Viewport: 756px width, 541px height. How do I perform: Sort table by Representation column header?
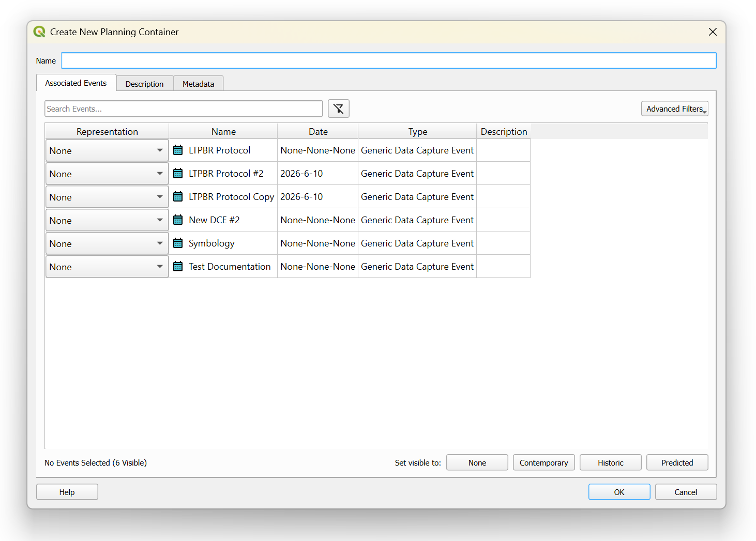107,131
